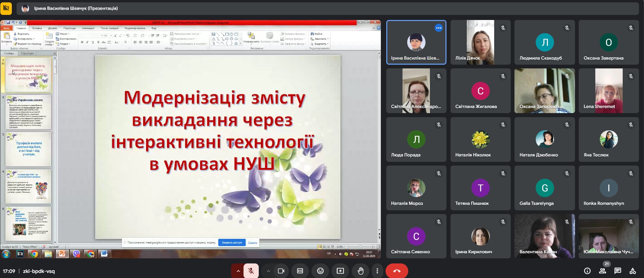The width and height of the screenshot is (644, 278).
Task: Open Упорядочить arrange menu
Action: tap(251, 38)
